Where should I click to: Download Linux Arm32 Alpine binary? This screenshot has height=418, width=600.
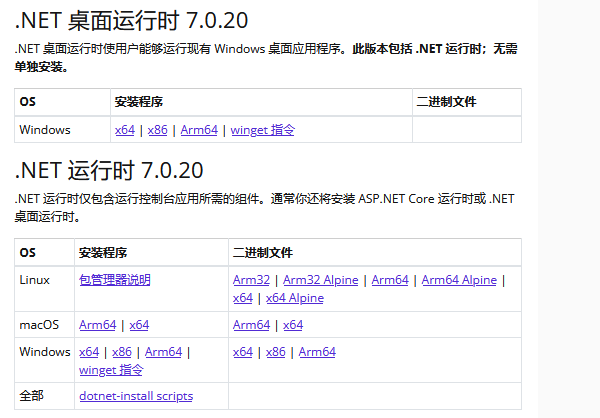click(320, 280)
